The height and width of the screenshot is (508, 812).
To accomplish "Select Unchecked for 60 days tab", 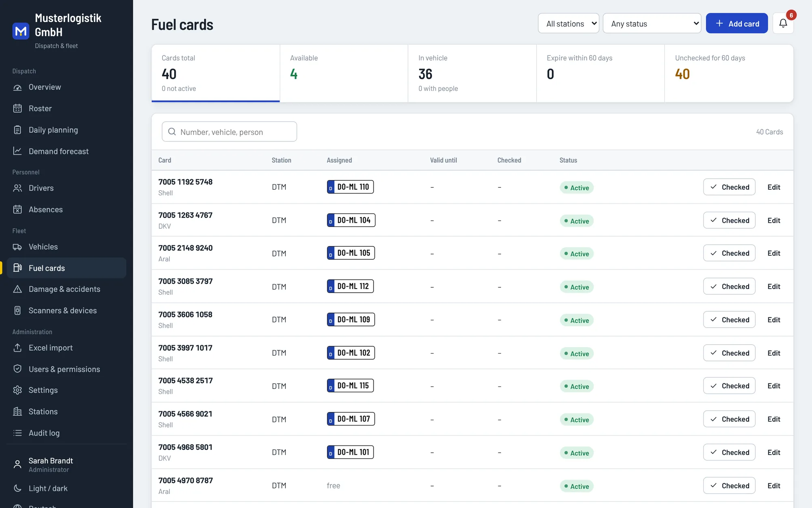I will [729, 73].
